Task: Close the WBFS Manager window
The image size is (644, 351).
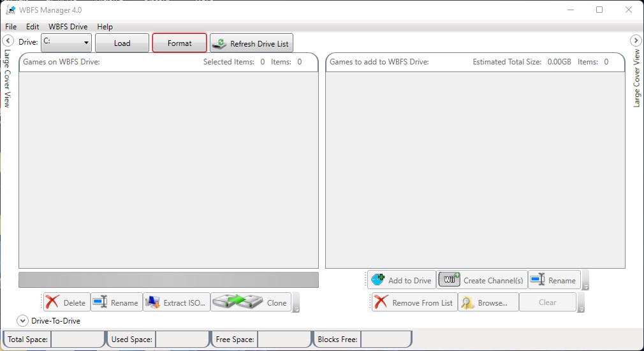Action: pos(629,10)
